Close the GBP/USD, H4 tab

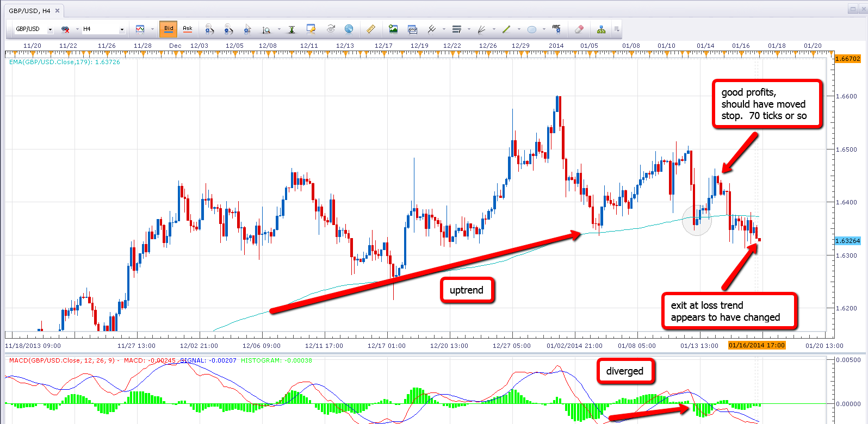57,10
